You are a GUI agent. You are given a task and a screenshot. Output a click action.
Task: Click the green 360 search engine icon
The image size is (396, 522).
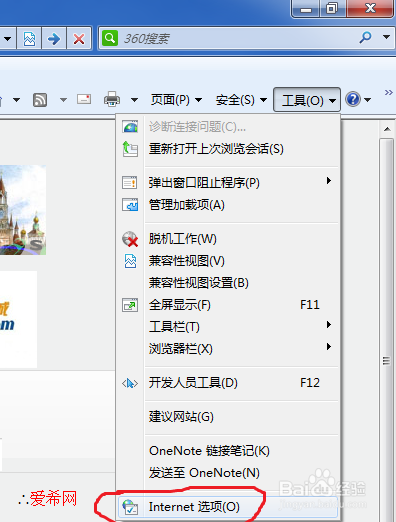click(110, 38)
